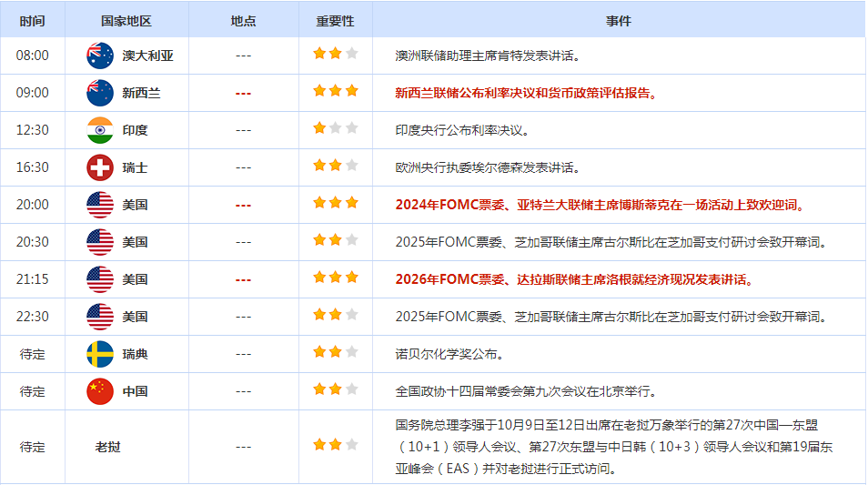
Task: Click the 事件 column header
Action: (x=619, y=21)
